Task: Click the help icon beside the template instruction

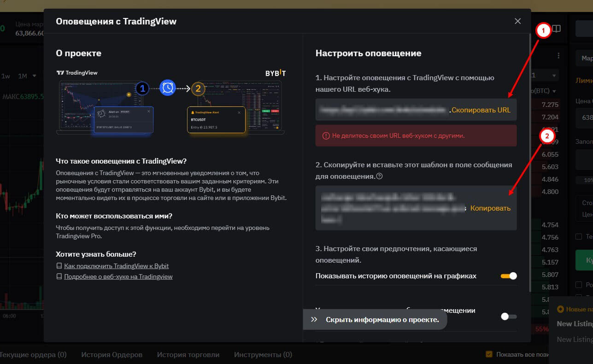Action: 380,176
